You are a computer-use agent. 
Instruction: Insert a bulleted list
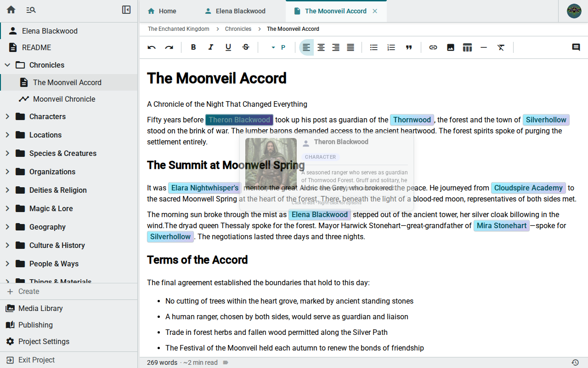pos(374,47)
